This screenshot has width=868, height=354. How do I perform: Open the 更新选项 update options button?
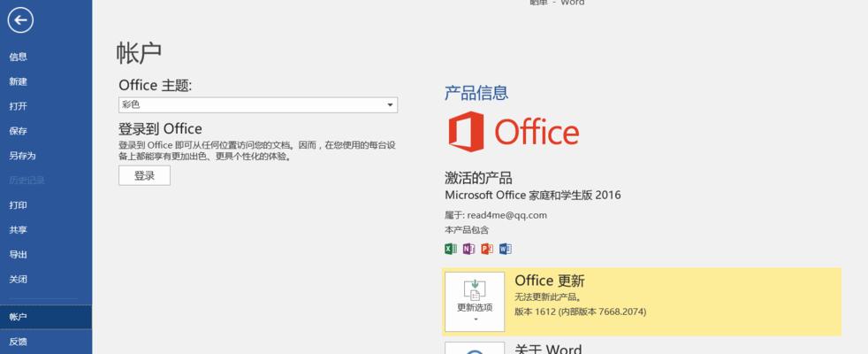click(x=475, y=302)
